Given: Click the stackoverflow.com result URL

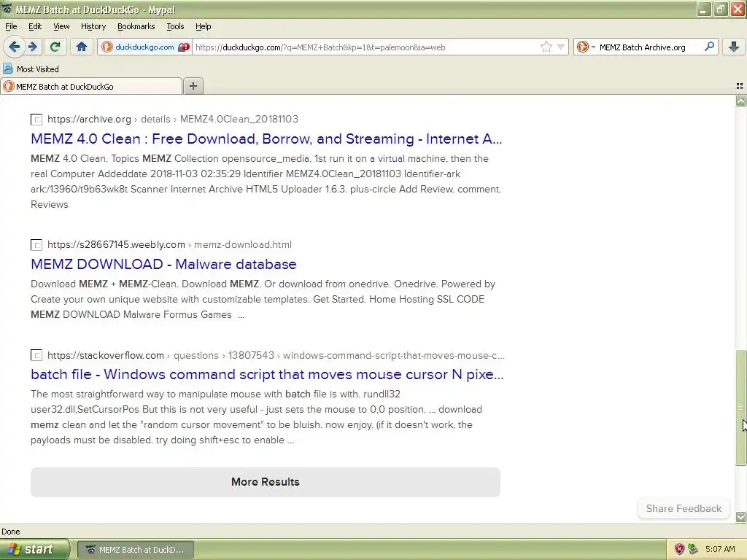Looking at the screenshot, I should (276, 355).
